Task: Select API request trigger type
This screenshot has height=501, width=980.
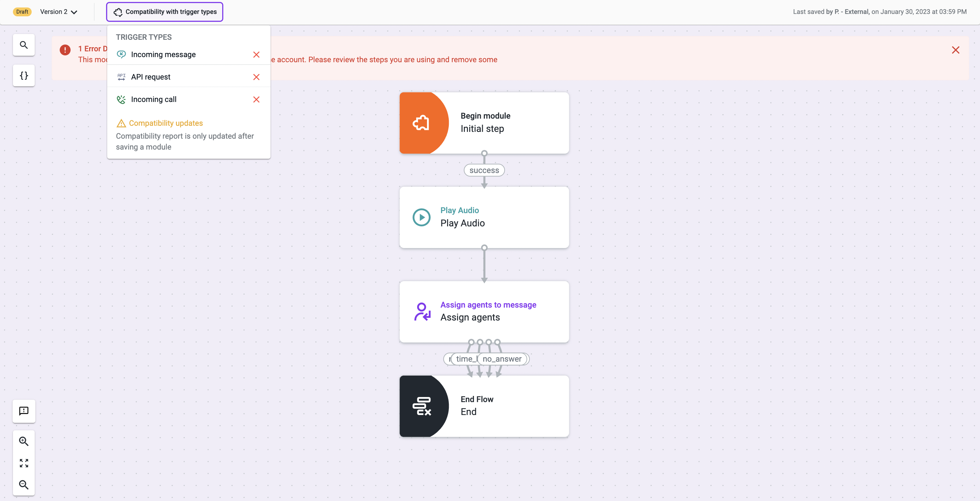Action: 151,77
